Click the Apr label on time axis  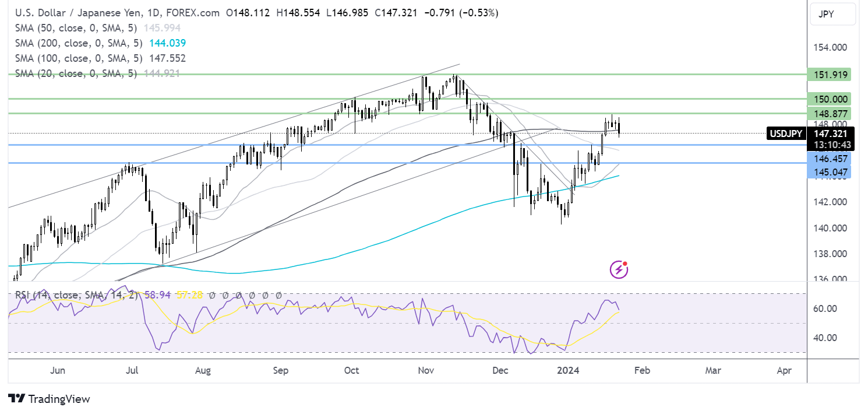(x=784, y=370)
